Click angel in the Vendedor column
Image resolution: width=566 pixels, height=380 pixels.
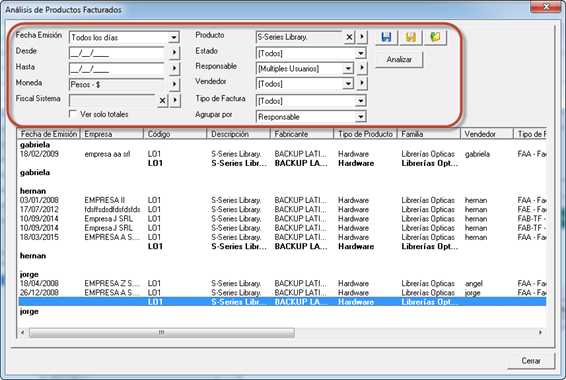pos(474,284)
